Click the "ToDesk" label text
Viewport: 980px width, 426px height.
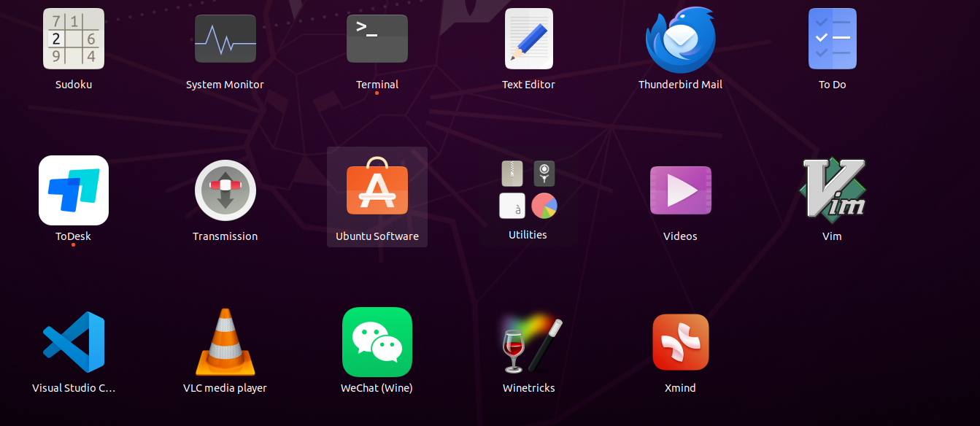tap(73, 236)
